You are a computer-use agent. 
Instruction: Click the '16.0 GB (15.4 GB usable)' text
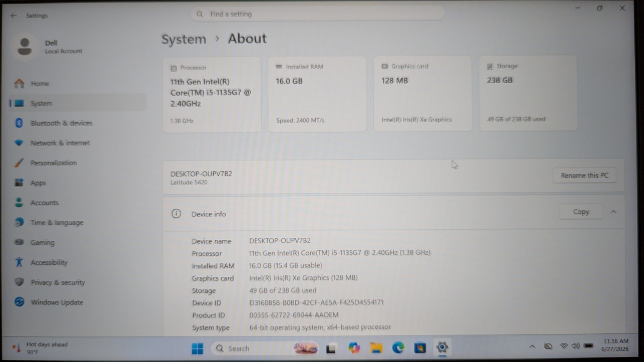click(x=285, y=265)
